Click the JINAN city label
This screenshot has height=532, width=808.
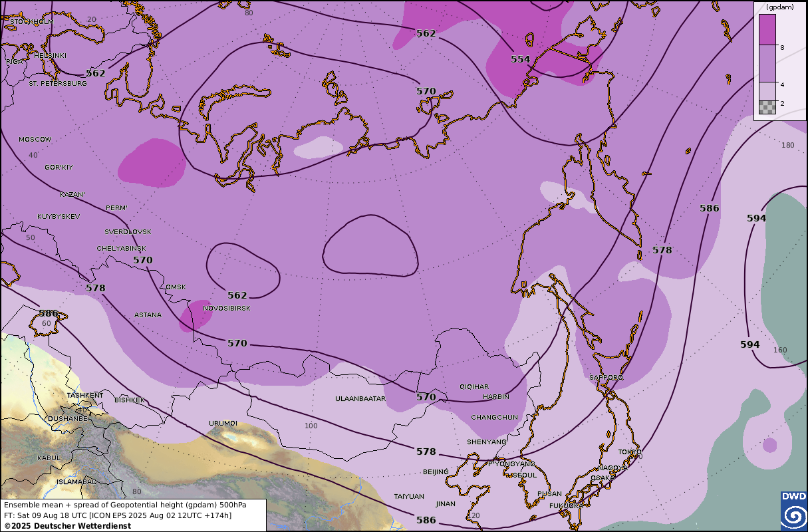click(446, 504)
